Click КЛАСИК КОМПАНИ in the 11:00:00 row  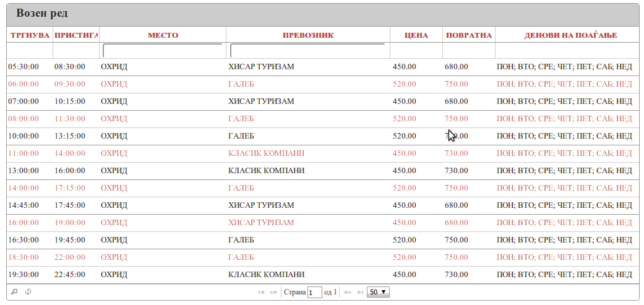point(267,153)
